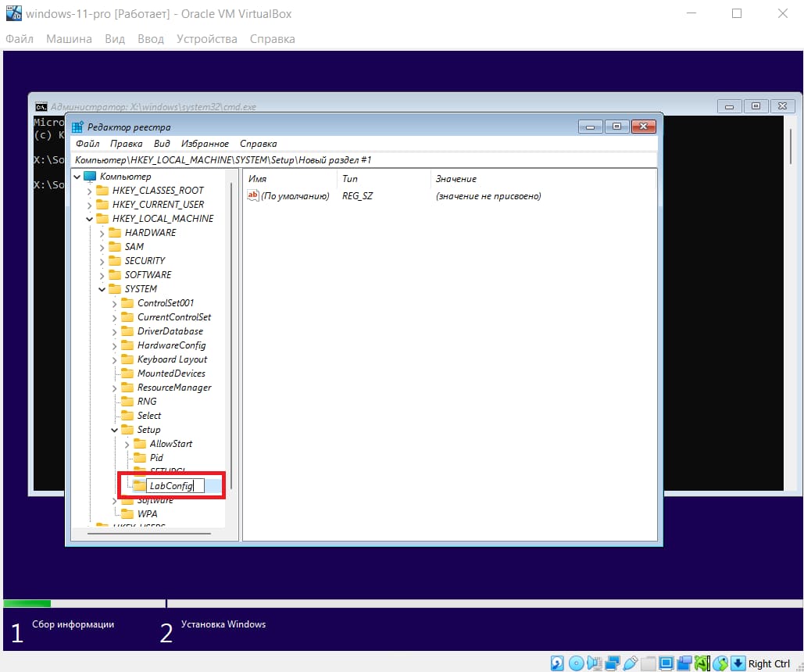
Task: Click the SYSTEM folder icon in registry tree
Action: tap(115, 289)
